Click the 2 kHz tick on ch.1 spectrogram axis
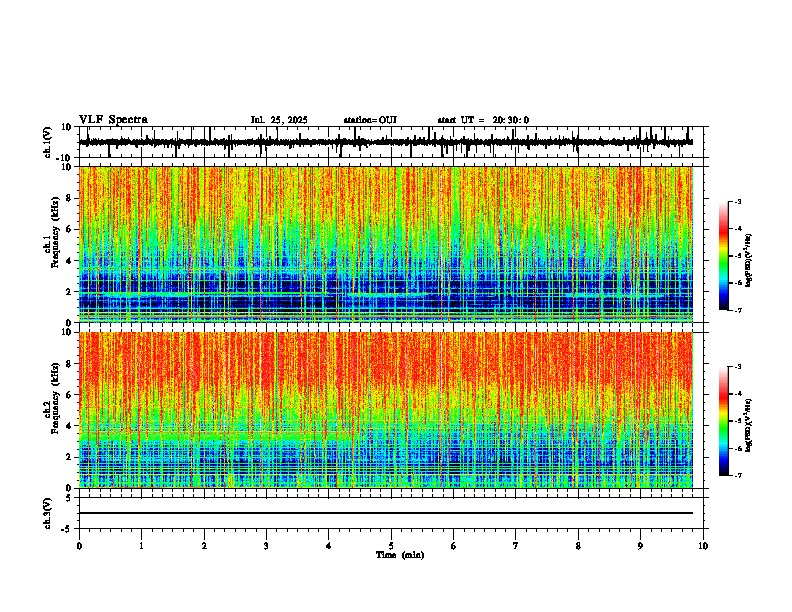 coord(70,292)
